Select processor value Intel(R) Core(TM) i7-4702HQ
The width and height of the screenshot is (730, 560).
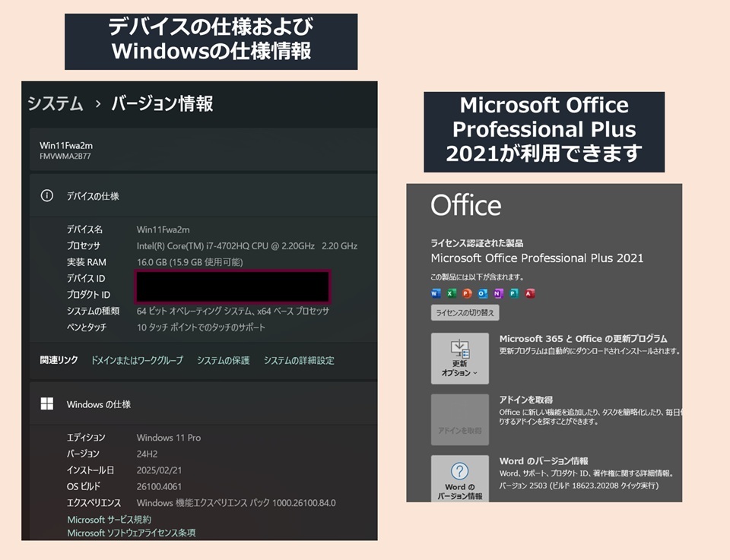[246, 245]
